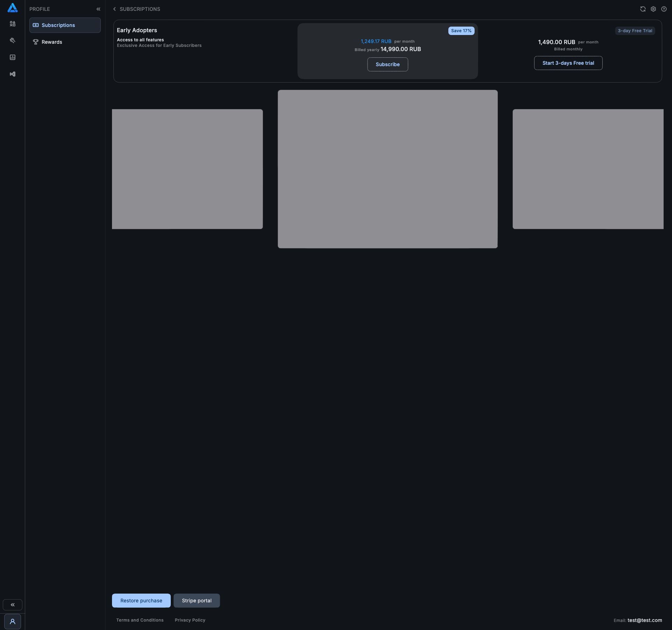Open the shapes icon in left rail

click(13, 24)
